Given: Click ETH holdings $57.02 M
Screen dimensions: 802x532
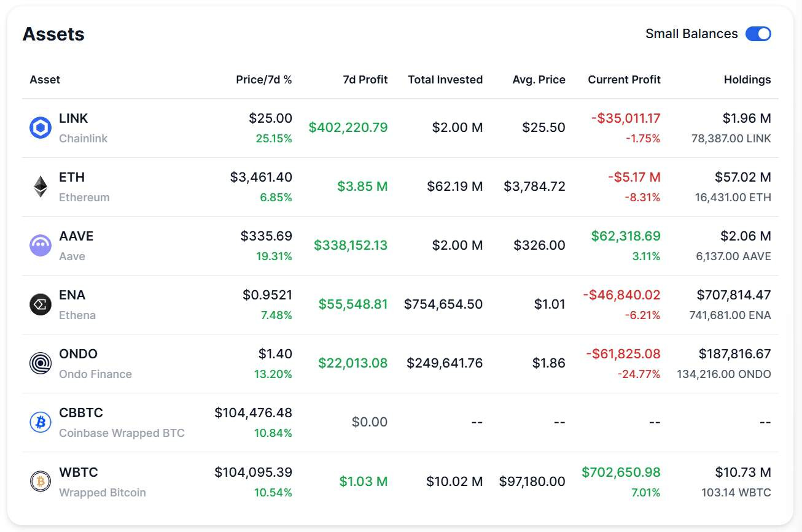Looking at the screenshot, I should point(743,177).
